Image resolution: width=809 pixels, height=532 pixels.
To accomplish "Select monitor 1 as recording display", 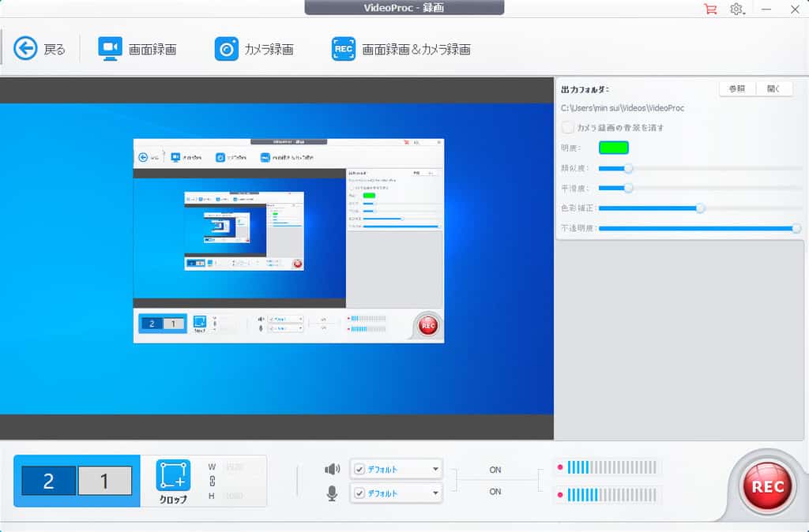I will pos(104,481).
